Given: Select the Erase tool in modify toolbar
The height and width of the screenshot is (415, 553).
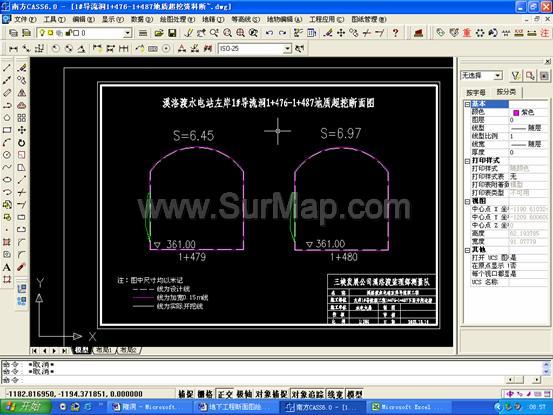Looking at the screenshot, I should 22,67.
